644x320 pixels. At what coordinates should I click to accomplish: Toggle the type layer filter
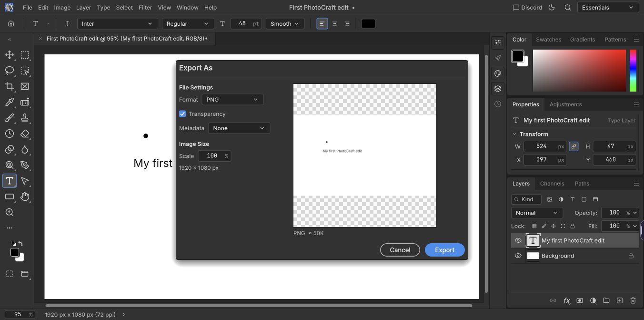click(573, 199)
